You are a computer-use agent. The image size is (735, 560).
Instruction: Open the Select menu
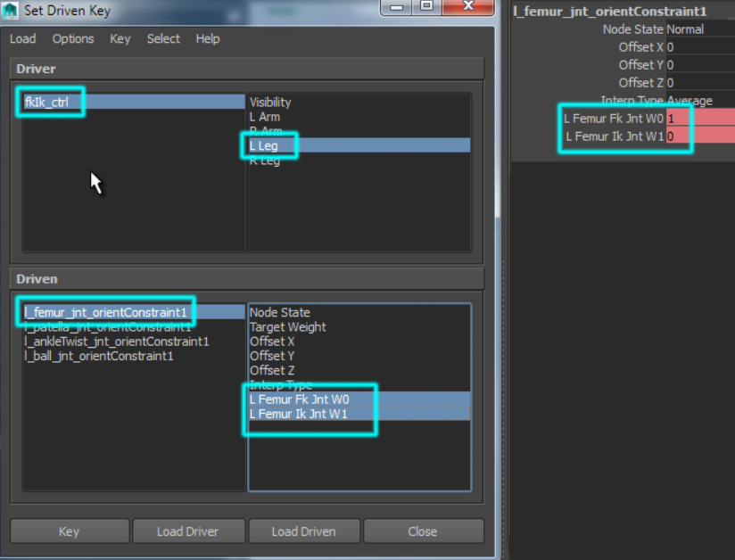point(163,39)
